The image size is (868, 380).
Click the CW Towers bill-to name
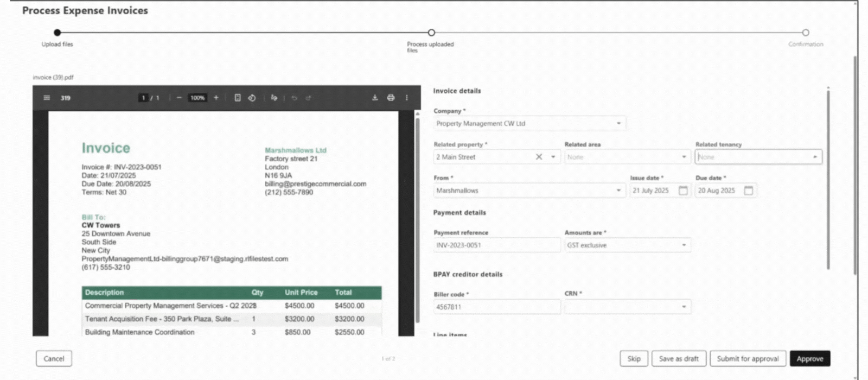click(101, 225)
